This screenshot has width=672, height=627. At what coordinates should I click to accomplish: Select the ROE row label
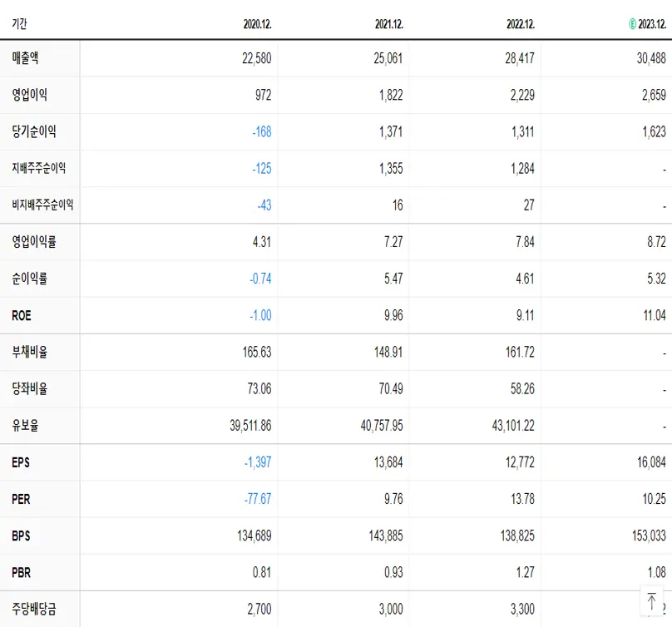[x=22, y=315]
